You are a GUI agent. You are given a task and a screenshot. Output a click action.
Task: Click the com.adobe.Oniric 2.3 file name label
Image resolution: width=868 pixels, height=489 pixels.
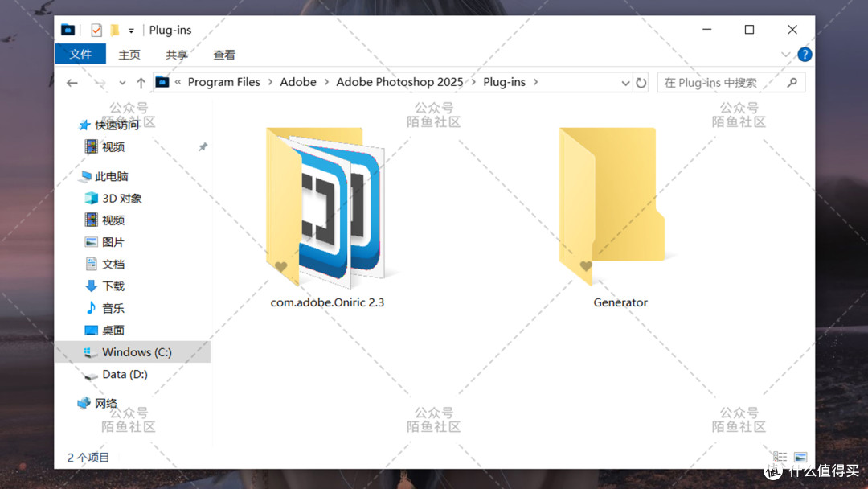(327, 302)
